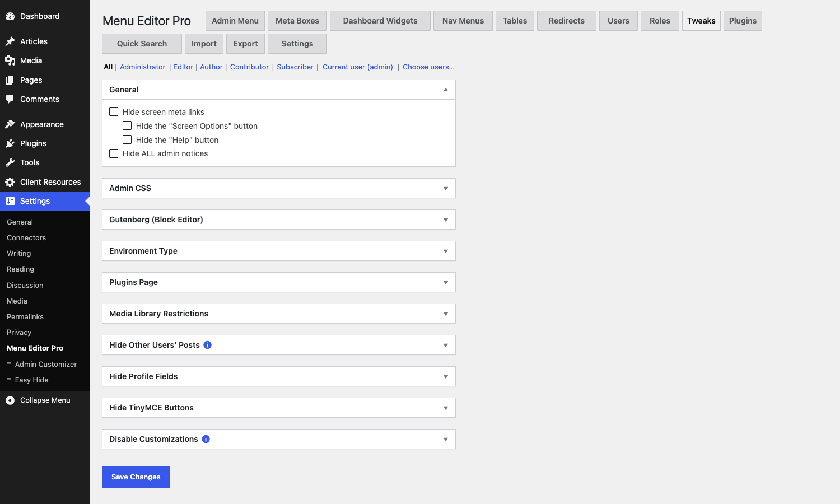Click the Settings sliders icon

point(10,201)
